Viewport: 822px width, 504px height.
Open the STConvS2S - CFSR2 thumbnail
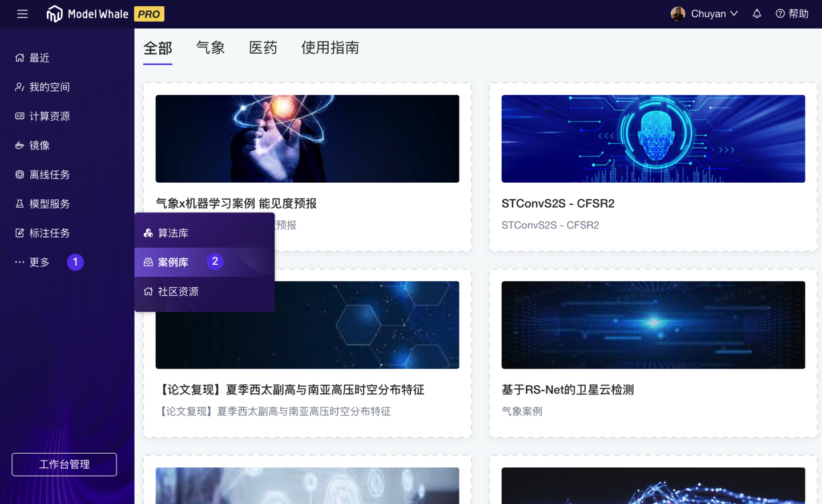(x=653, y=139)
